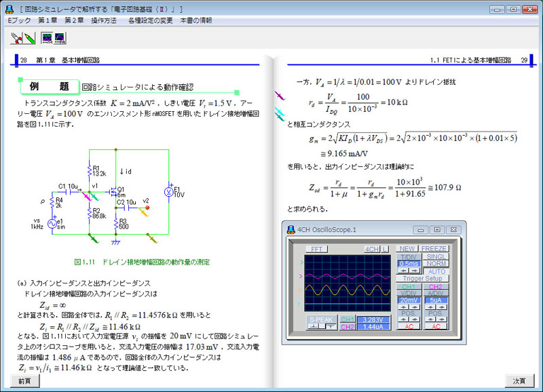543x392 pixels.
Task: Click capacitor C1 10u in circuit
Action: [68, 191]
